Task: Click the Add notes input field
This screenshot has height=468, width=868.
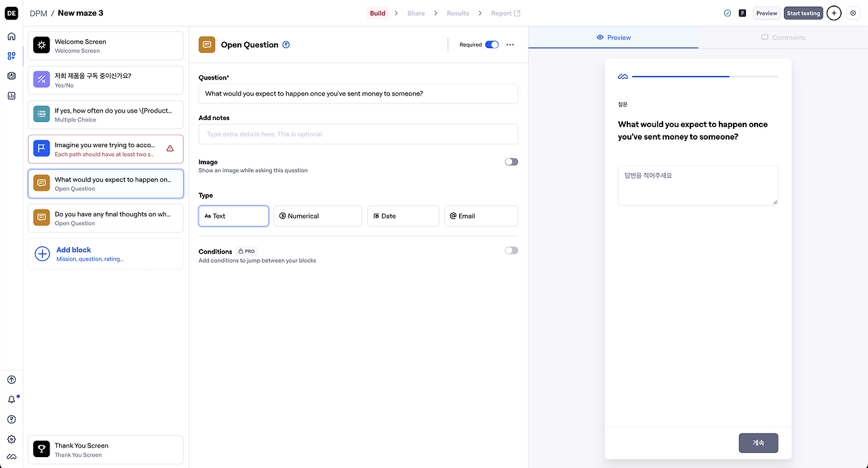Action: coord(358,134)
